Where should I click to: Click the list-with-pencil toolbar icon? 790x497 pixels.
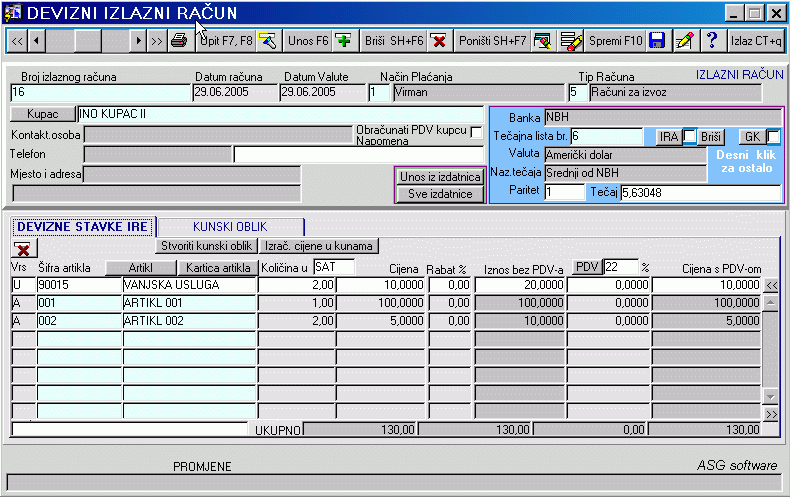click(x=571, y=41)
